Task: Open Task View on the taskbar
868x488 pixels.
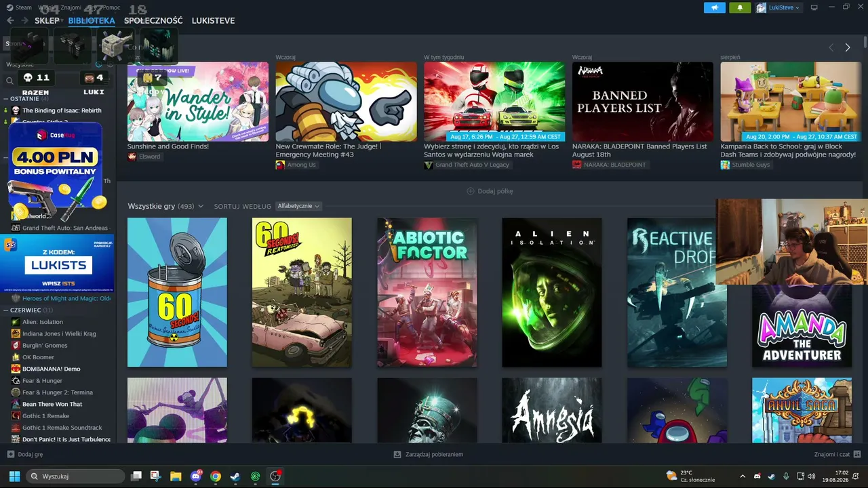Action: [x=136, y=476]
